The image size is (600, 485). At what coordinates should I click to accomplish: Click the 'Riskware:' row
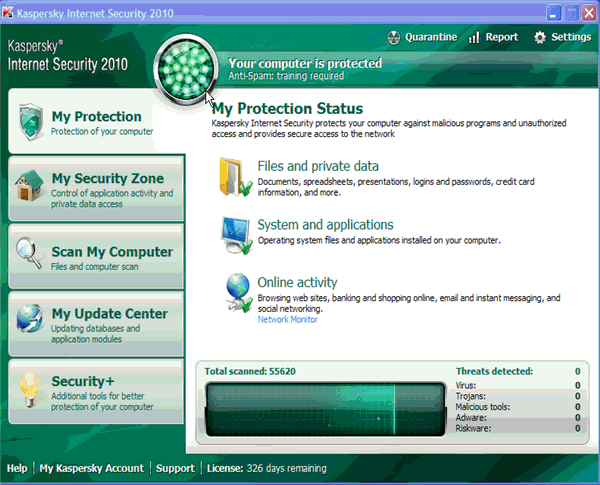(518, 428)
